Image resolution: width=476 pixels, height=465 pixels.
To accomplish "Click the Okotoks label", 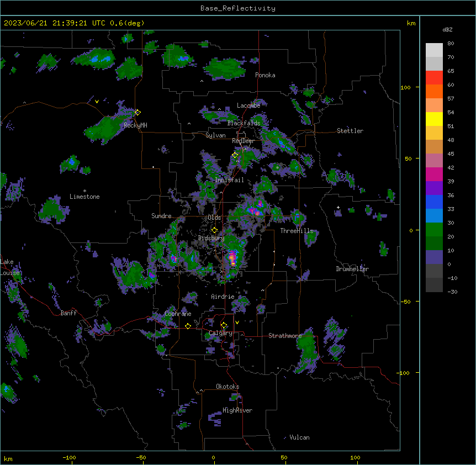I will click(228, 387).
